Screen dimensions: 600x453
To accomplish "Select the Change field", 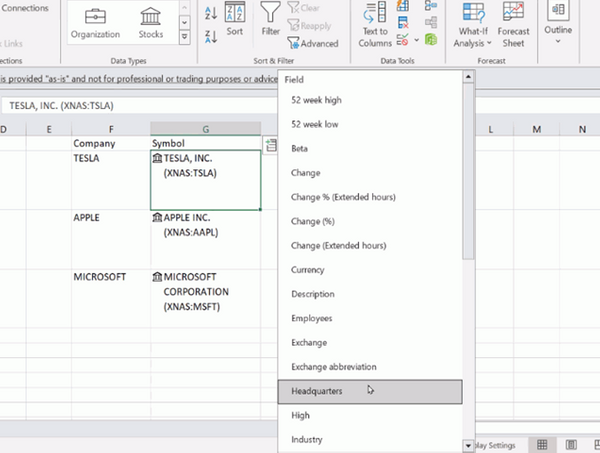I will click(370, 173).
